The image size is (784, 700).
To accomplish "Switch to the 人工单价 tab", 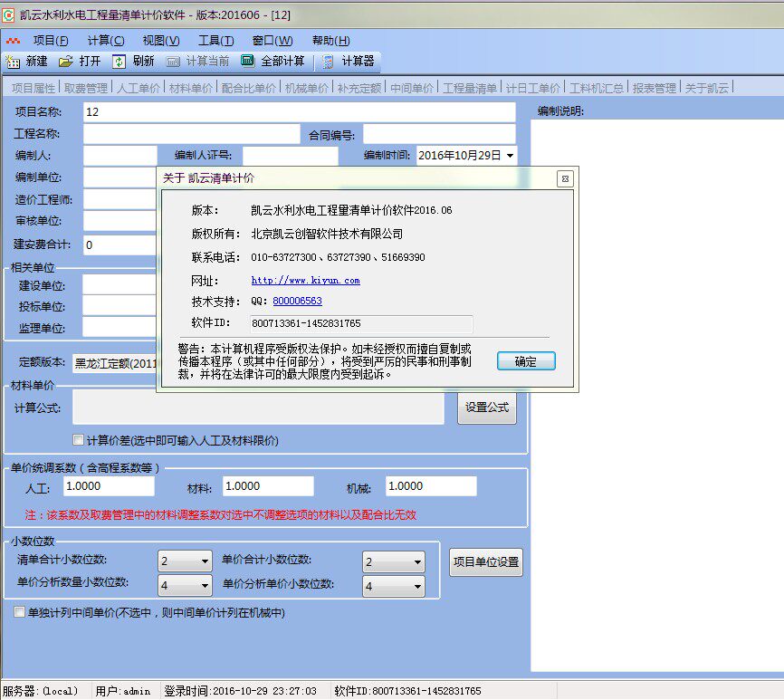I will [x=138, y=88].
